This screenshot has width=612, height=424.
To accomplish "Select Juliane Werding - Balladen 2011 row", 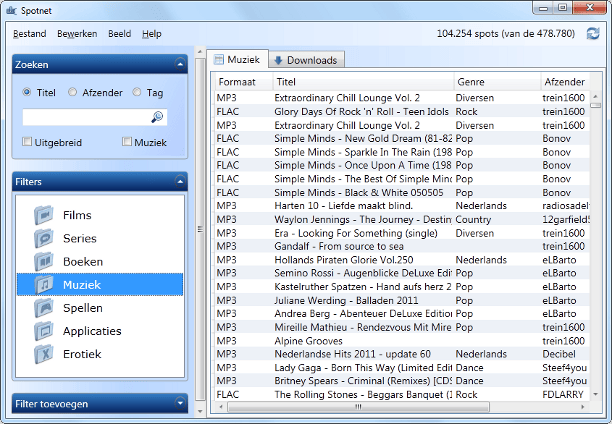I will click(402, 301).
